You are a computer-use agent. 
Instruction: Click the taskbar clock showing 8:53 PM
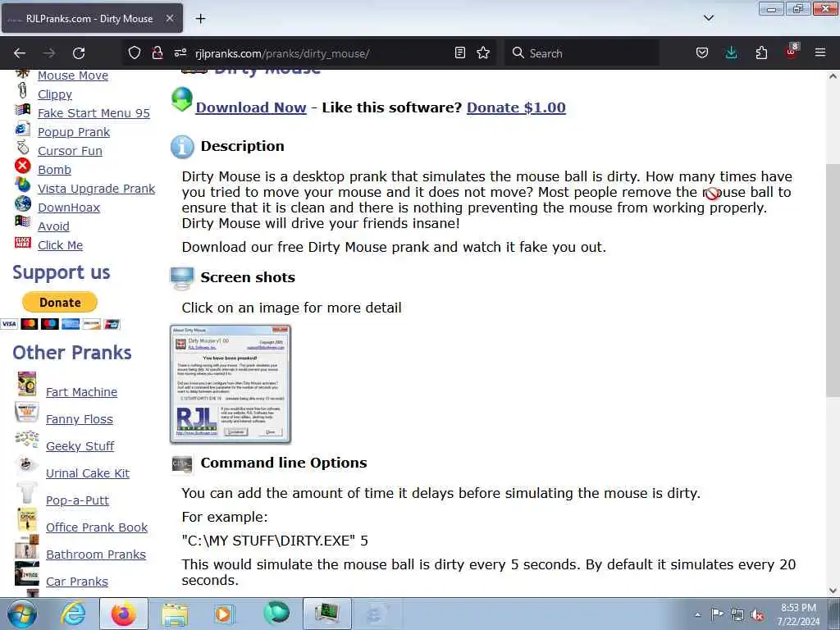[798, 614]
